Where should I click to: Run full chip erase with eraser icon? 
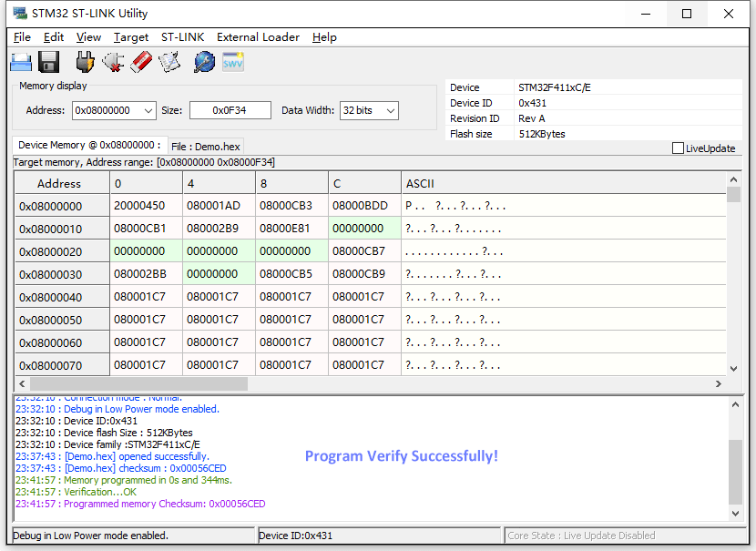click(x=141, y=62)
